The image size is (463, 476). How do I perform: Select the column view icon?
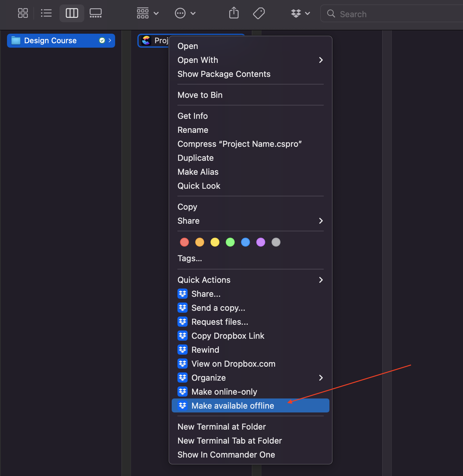[72, 13]
